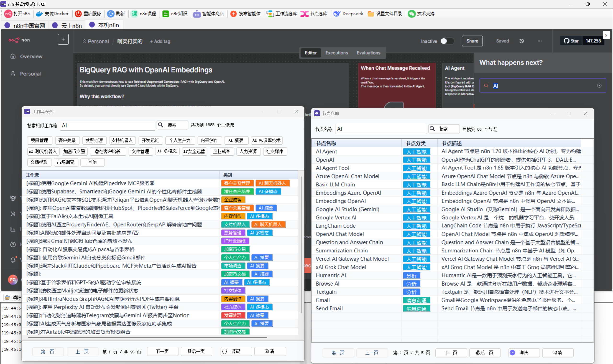Select the Evaluations tab

[x=368, y=53]
